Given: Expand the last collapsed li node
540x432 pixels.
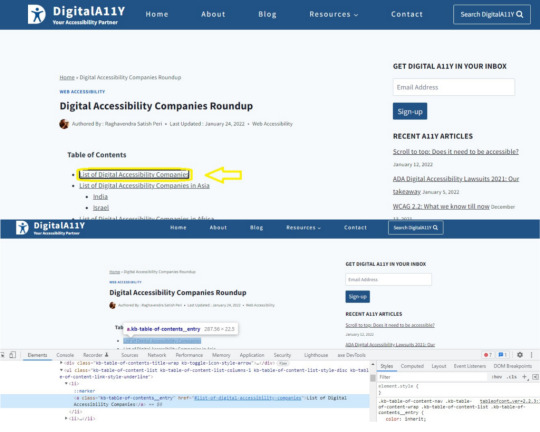Looking at the screenshot, I should [x=66, y=418].
